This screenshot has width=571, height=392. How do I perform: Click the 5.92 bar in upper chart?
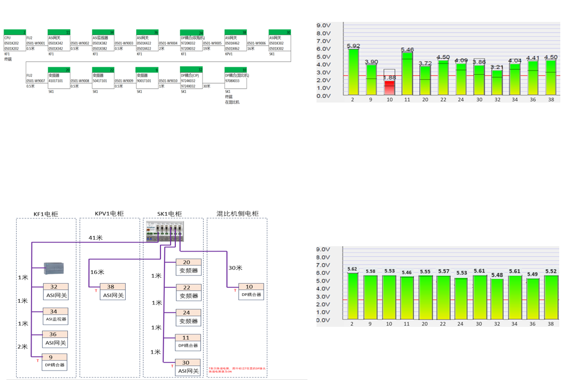353,72
